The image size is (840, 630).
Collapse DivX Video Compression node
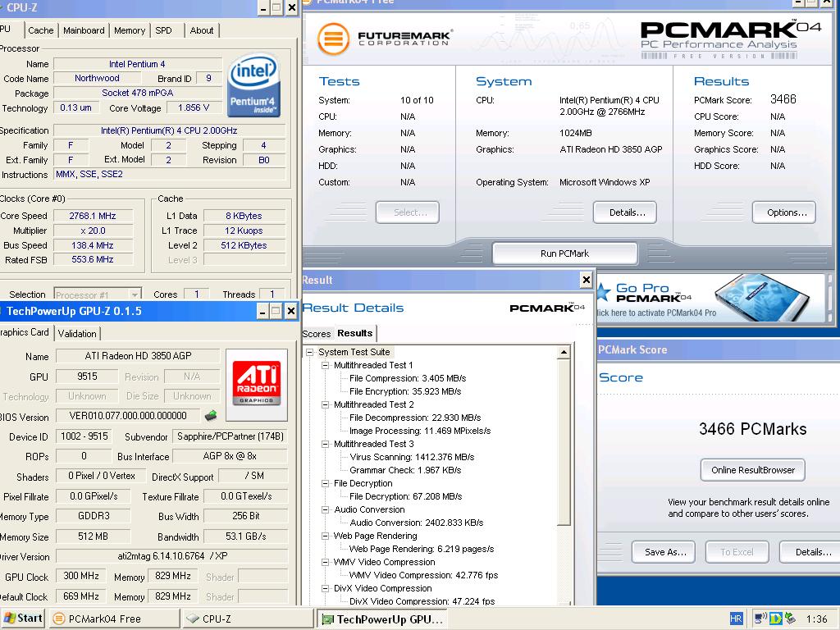click(325, 588)
